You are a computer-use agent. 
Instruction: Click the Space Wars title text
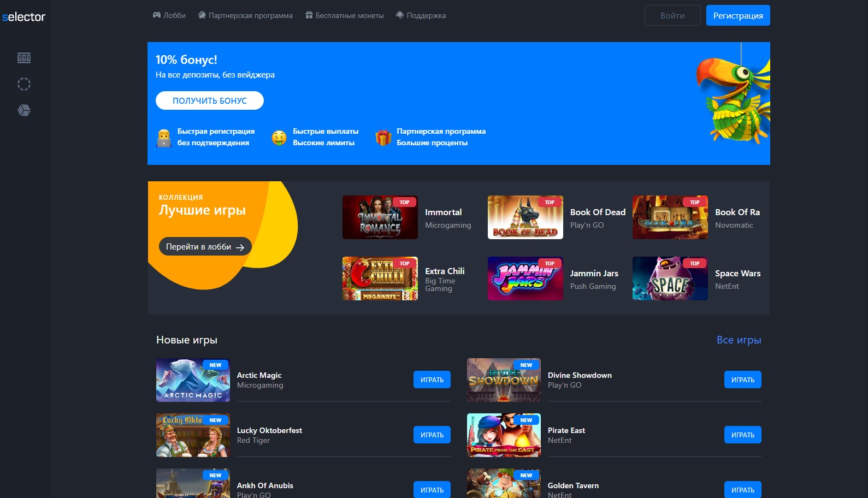pos(738,274)
